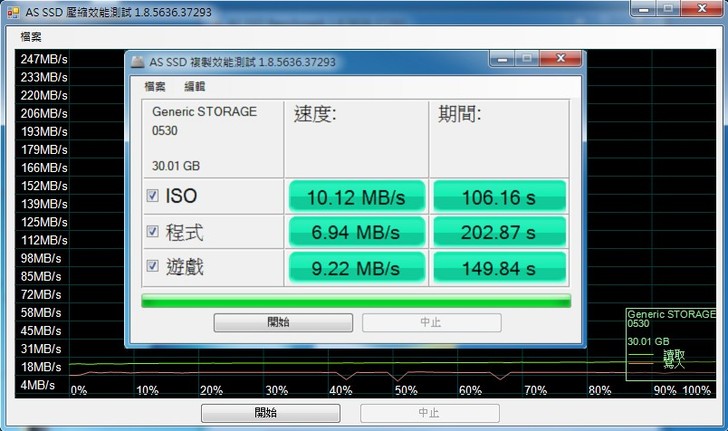Toggle the ISO checkbox
This screenshot has width=728, height=431.
click(x=152, y=196)
